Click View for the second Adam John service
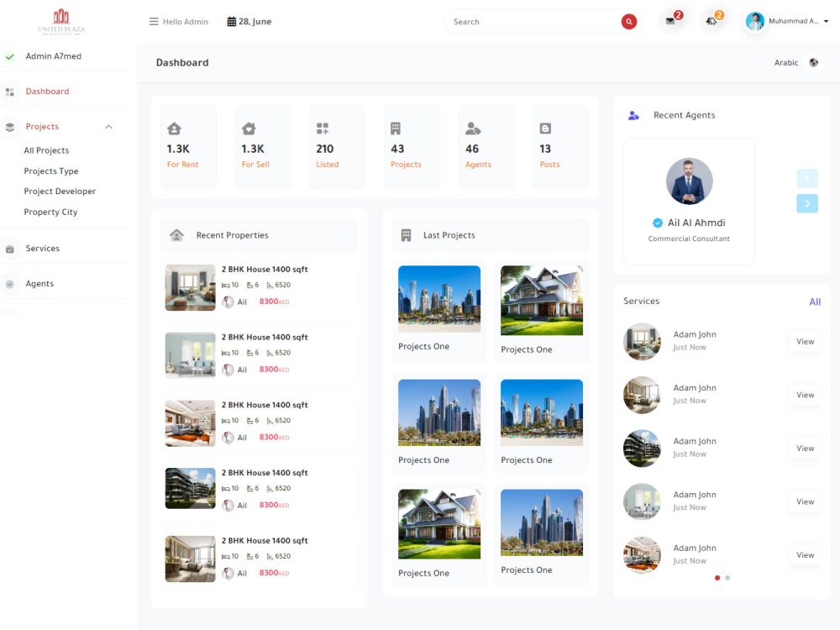Image resolution: width=840 pixels, height=630 pixels. [x=806, y=395]
